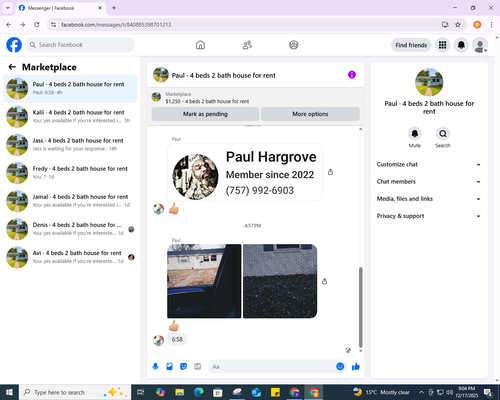Click the More options button
Screen dimensions: 500x400
click(310, 114)
